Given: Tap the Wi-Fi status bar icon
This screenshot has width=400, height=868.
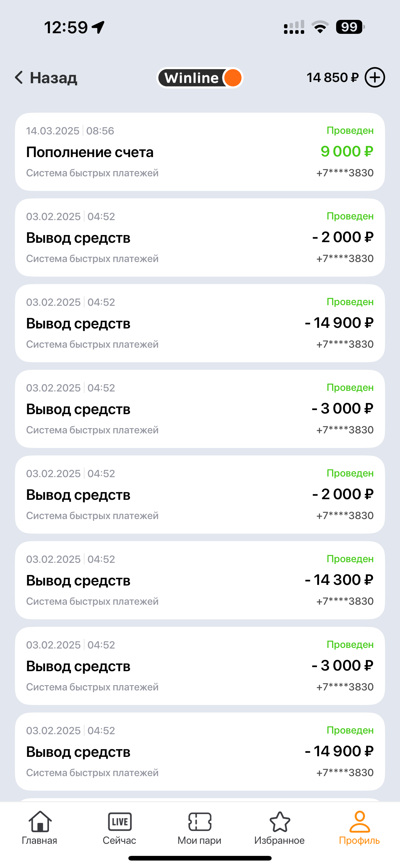Looking at the screenshot, I should pos(320,27).
